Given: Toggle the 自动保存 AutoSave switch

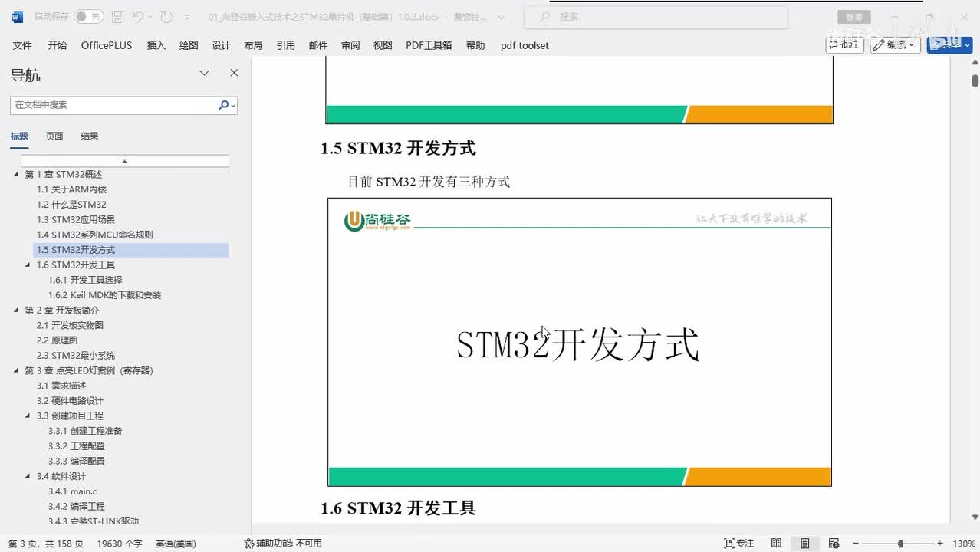Looking at the screenshot, I should point(89,16).
